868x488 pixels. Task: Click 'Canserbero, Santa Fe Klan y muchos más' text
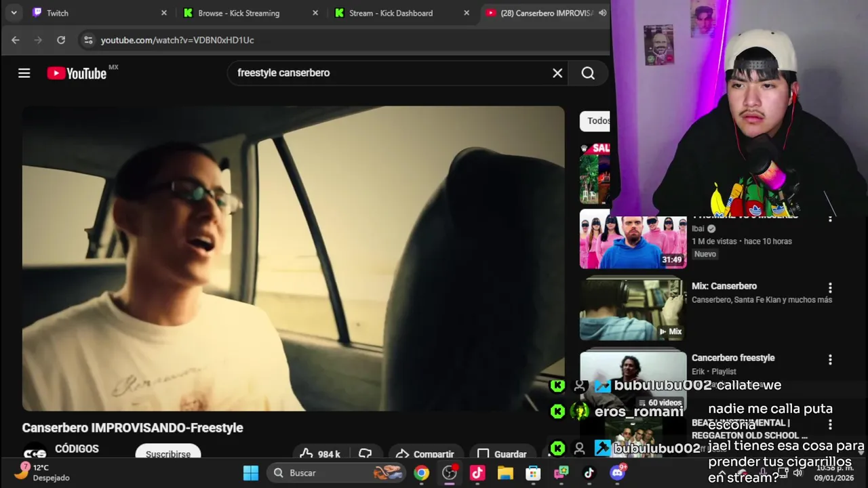[762, 300]
